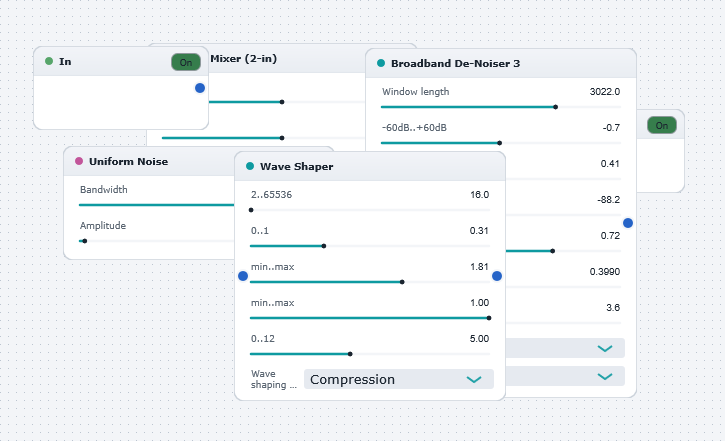725x441 pixels.
Task: Expand the upper De-Noiser dropdown chevron
Action: [605, 348]
